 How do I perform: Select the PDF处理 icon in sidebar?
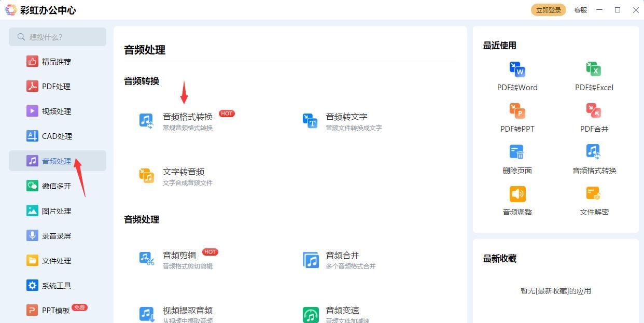33,87
